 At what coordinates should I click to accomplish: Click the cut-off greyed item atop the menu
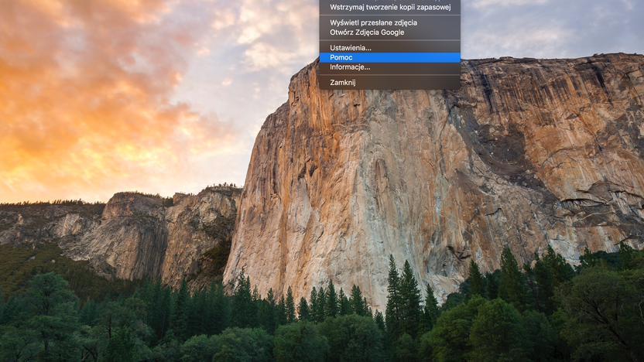(389, 1)
